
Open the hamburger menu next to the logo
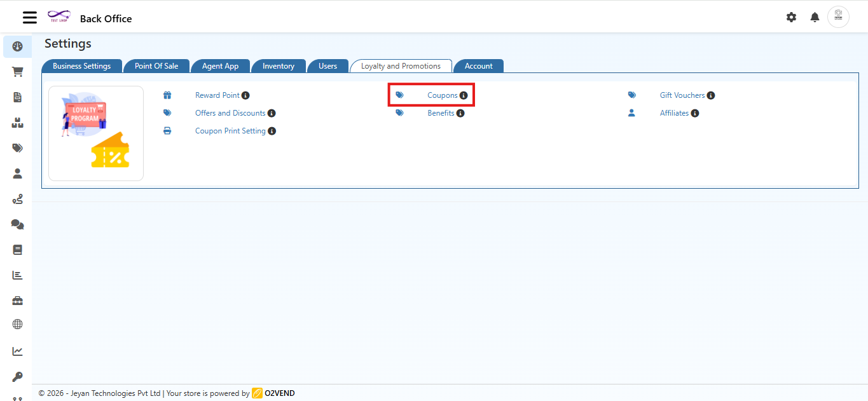click(x=29, y=17)
